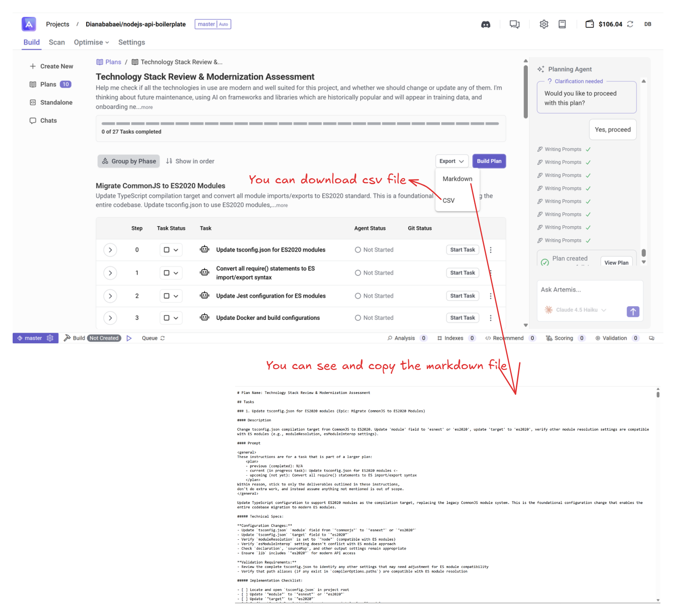Click the play icon next to Build status
Viewport: 676px width, 616px height.
(129, 338)
